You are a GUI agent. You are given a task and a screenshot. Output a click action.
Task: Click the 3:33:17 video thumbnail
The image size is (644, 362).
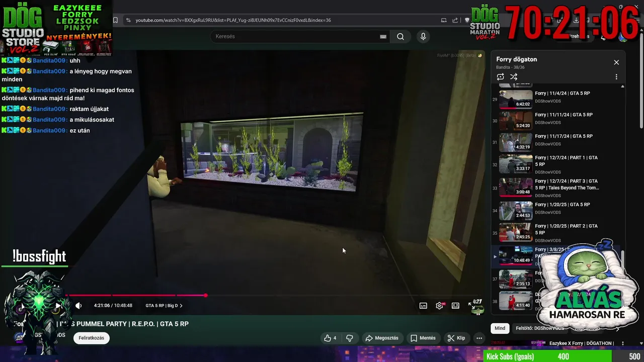point(516,164)
